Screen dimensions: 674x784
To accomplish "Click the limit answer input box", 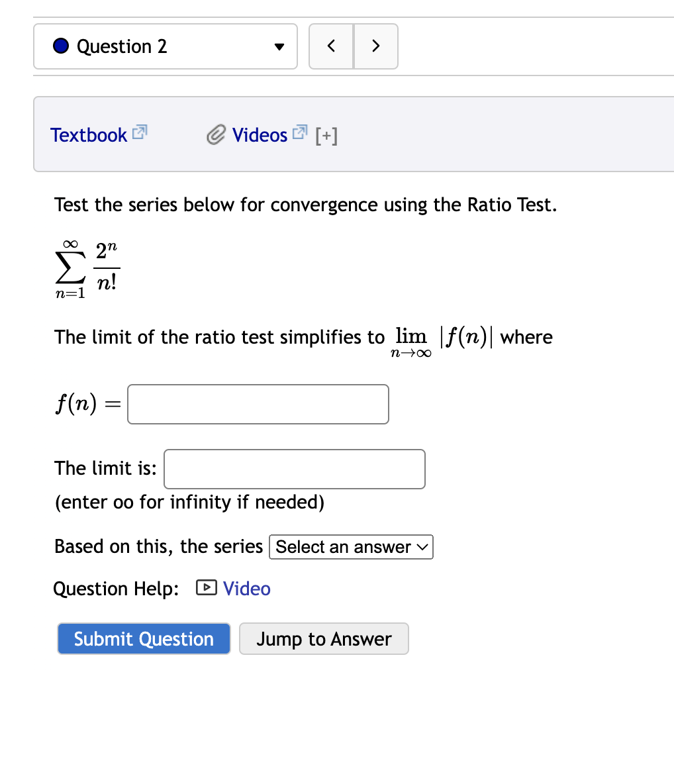I will [x=294, y=468].
